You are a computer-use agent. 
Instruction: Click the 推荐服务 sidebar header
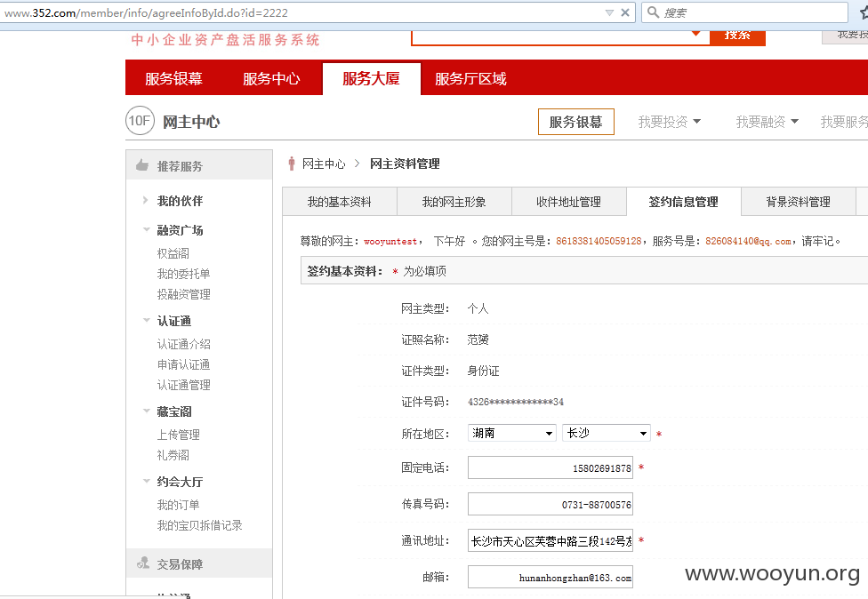coord(199,165)
